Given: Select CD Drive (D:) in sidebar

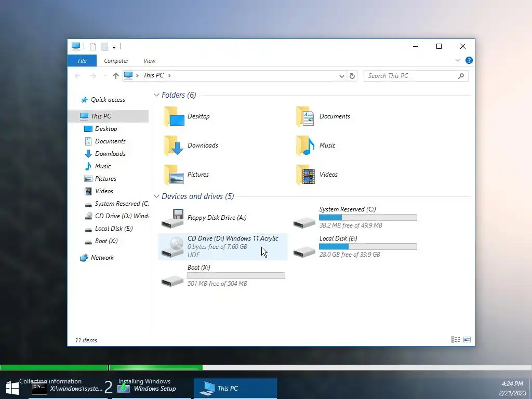Looking at the screenshot, I should coord(116,216).
